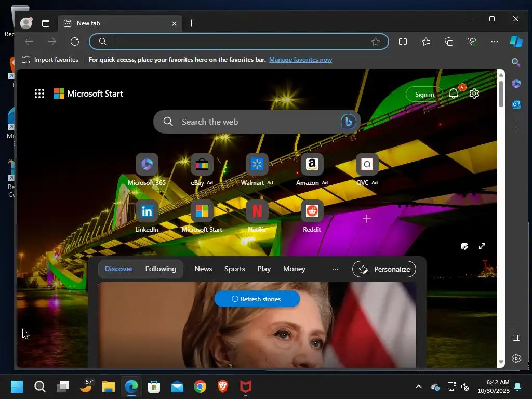
Task: Click the page scrollbar up arrow
Action: click(501, 74)
